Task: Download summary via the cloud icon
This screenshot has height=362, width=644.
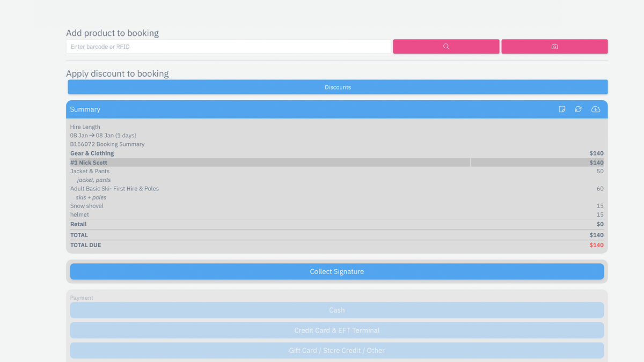Action: [595, 109]
